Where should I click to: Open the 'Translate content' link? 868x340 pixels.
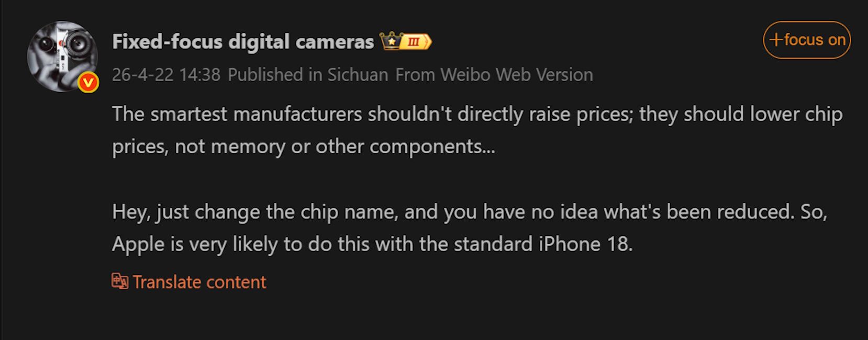pyautogui.click(x=199, y=281)
